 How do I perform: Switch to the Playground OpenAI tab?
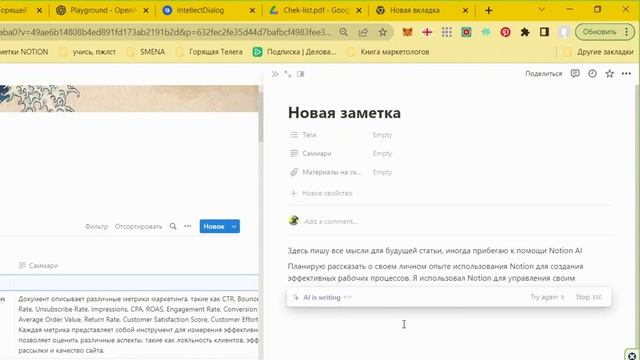pos(102,11)
